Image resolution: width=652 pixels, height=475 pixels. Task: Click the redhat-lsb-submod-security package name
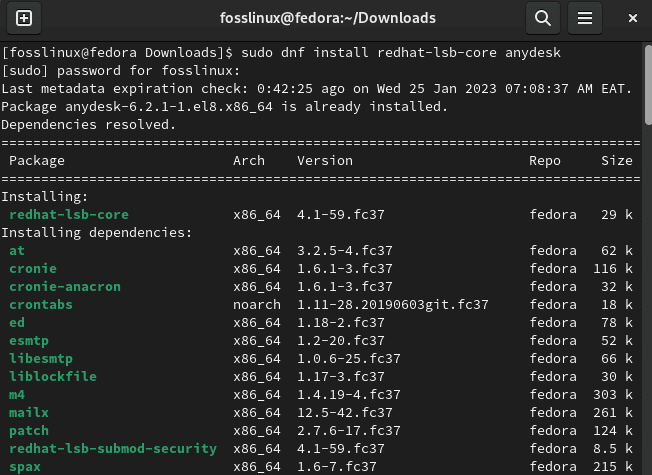[113, 449]
